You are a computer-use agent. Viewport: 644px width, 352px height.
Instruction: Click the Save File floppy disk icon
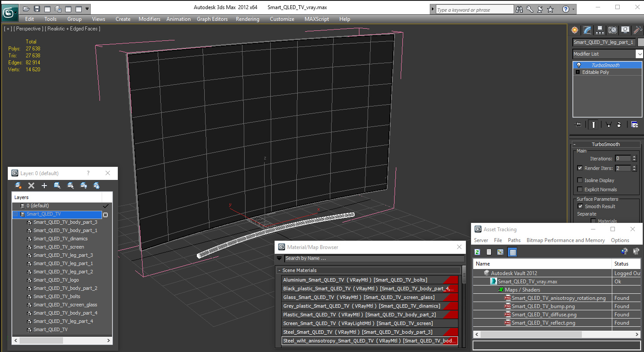coord(37,9)
